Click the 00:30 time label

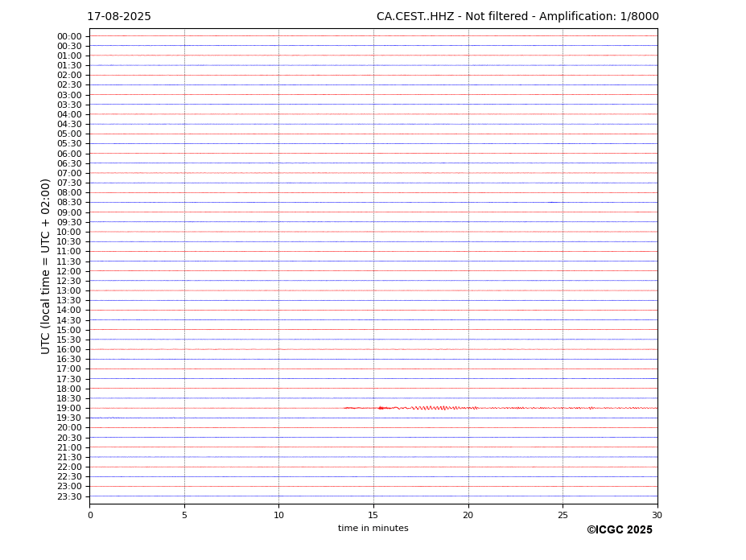69,46
